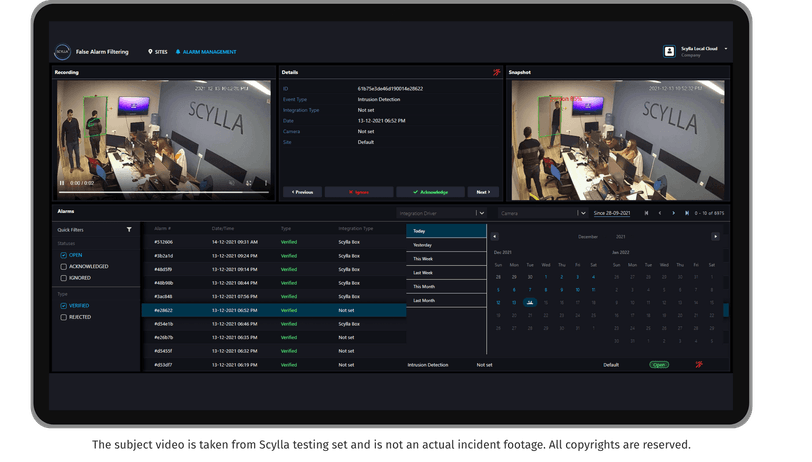Click the Integration Type column header

click(x=356, y=228)
